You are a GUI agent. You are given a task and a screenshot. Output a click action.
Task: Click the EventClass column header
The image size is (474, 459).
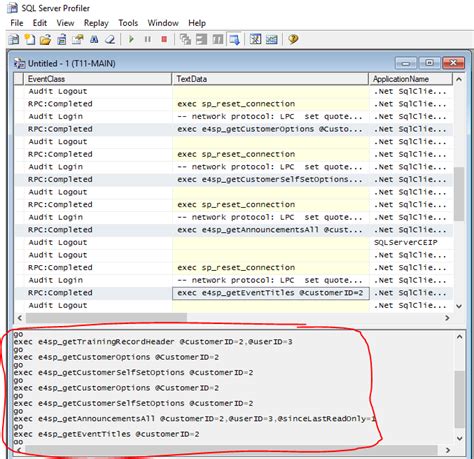[x=97, y=79]
